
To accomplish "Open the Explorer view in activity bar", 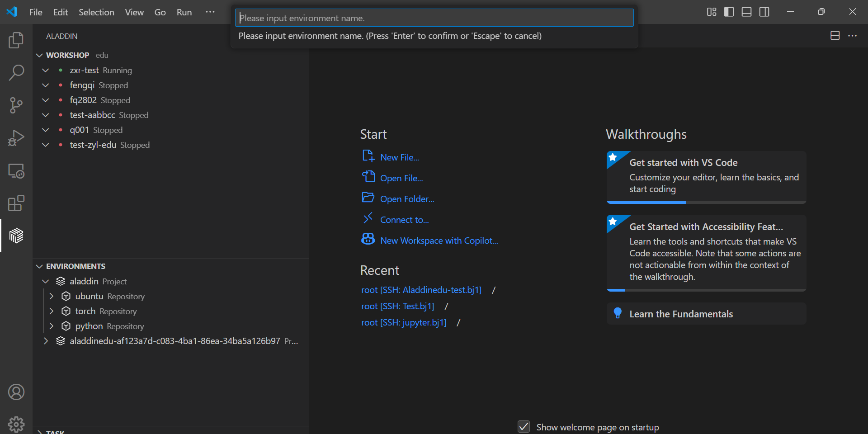I will pos(16,40).
